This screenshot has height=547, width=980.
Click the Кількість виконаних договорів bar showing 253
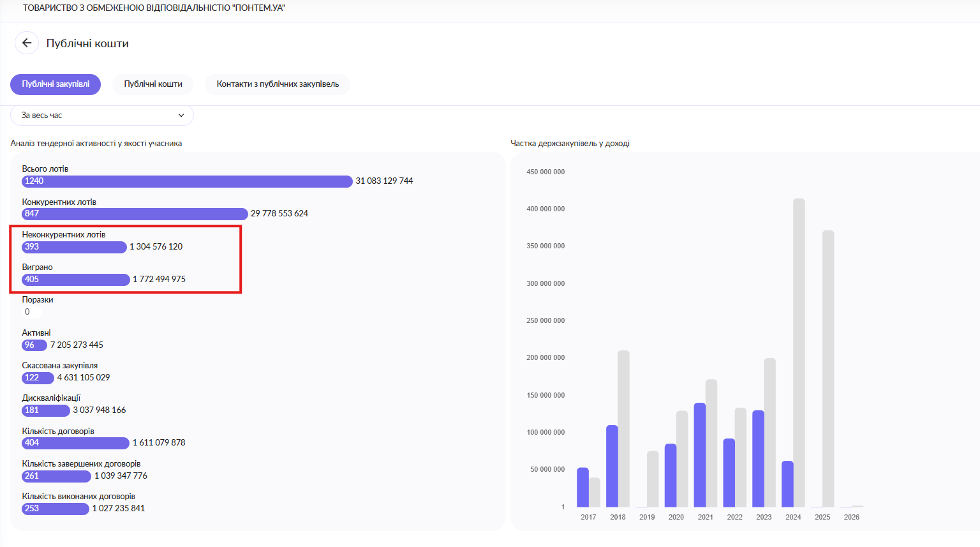click(55, 509)
